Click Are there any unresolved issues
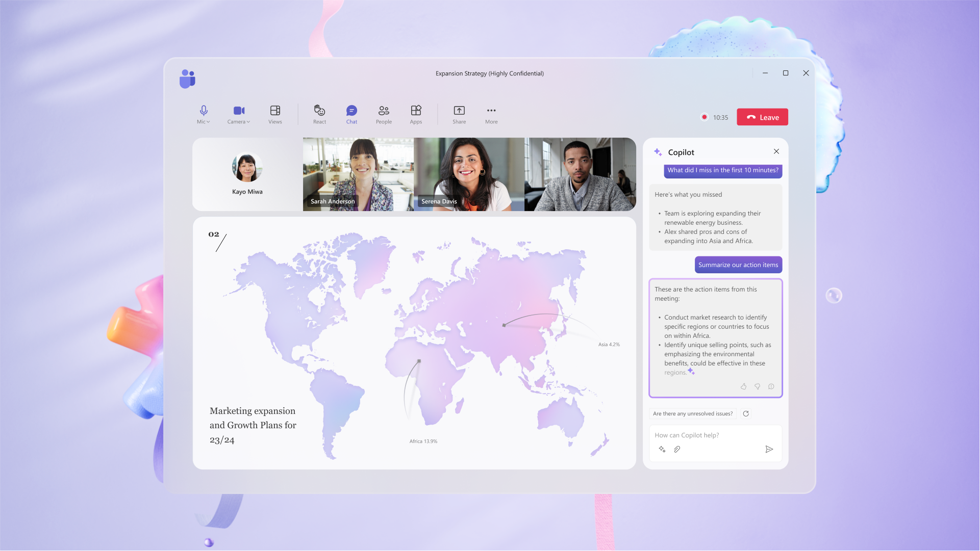The width and height of the screenshot is (980, 551). tap(693, 413)
